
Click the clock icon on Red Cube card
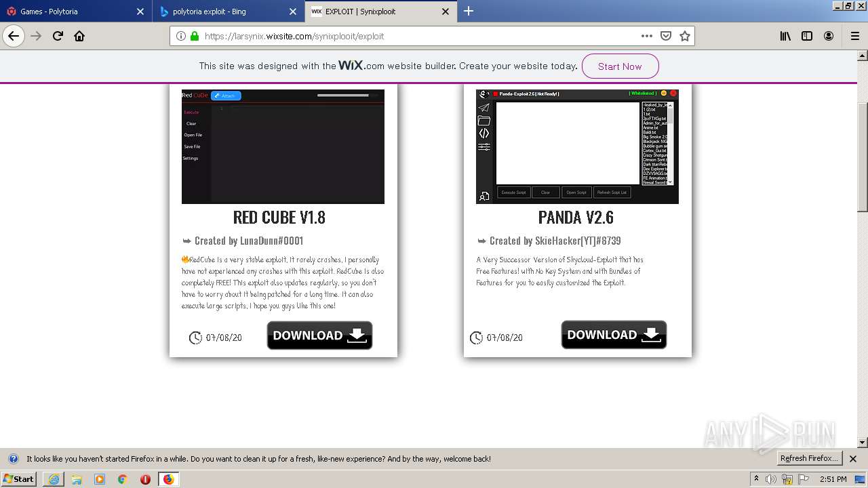tap(195, 338)
